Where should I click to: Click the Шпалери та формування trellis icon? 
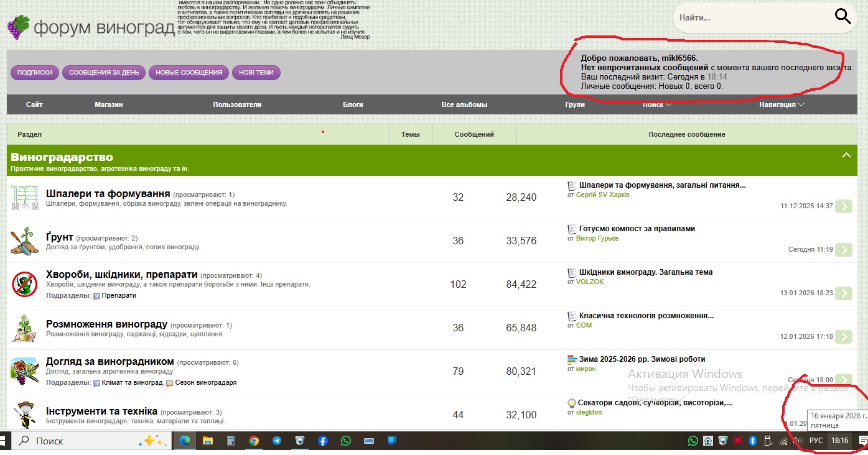[x=25, y=198]
